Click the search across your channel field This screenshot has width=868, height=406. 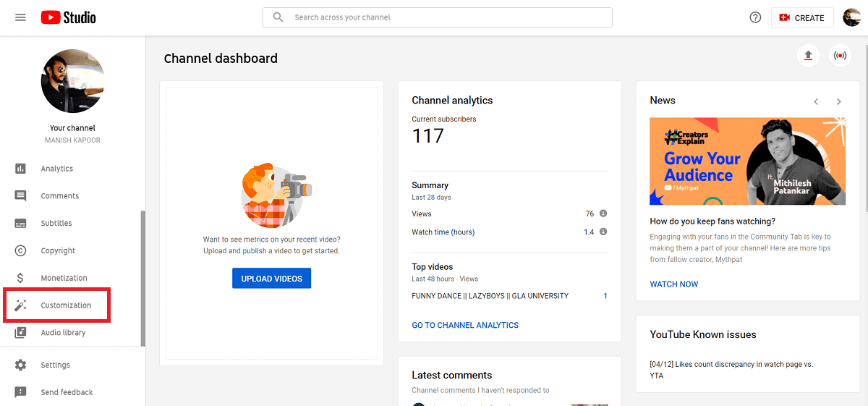coord(438,17)
